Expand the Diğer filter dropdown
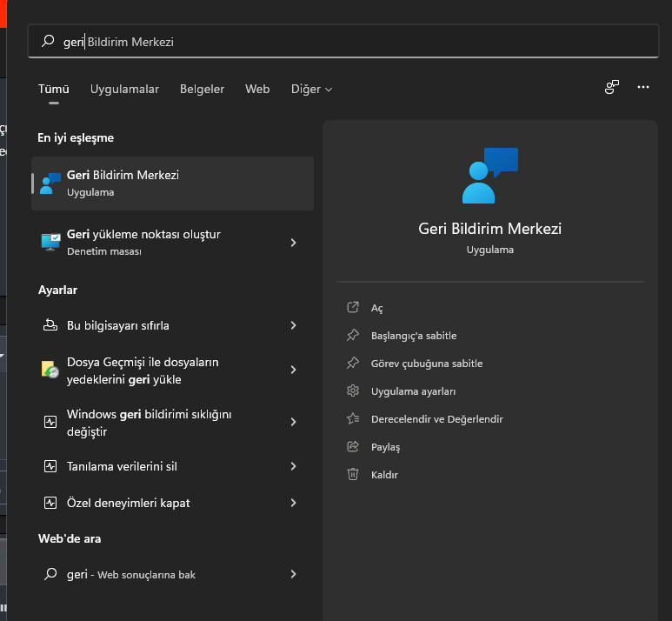The width and height of the screenshot is (672, 621). [x=311, y=90]
